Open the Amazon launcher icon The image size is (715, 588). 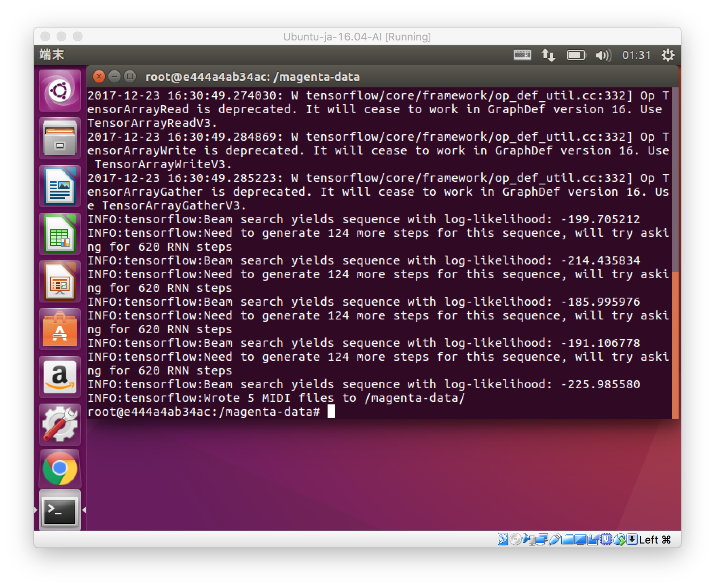coord(60,377)
